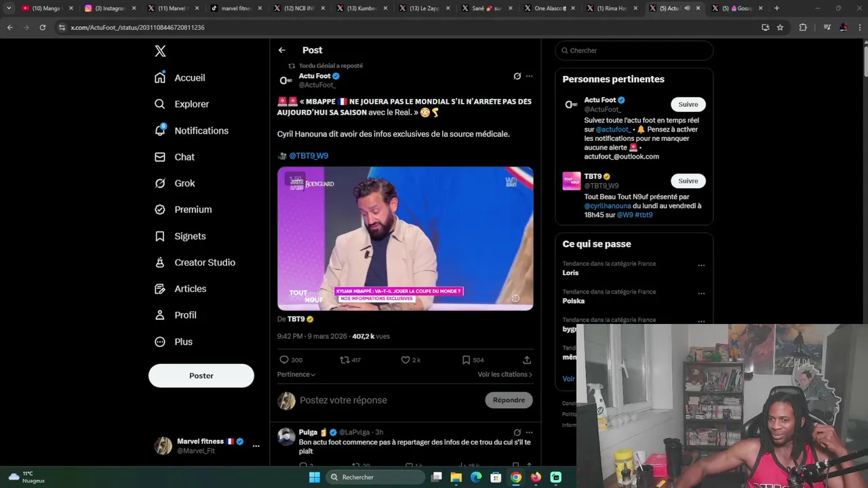
Task: Go back using the Post back arrow
Action: [x=282, y=50]
